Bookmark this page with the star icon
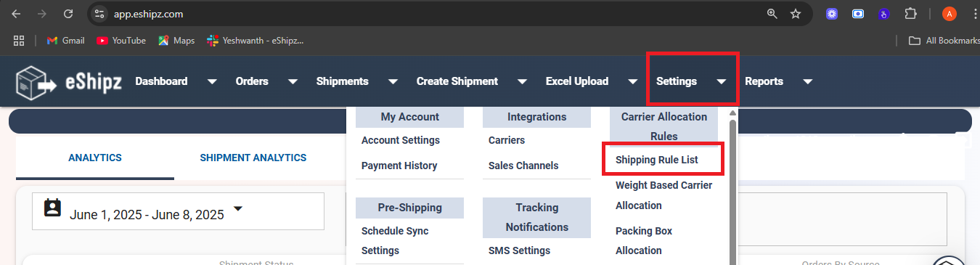980x265 pixels. pos(796,14)
